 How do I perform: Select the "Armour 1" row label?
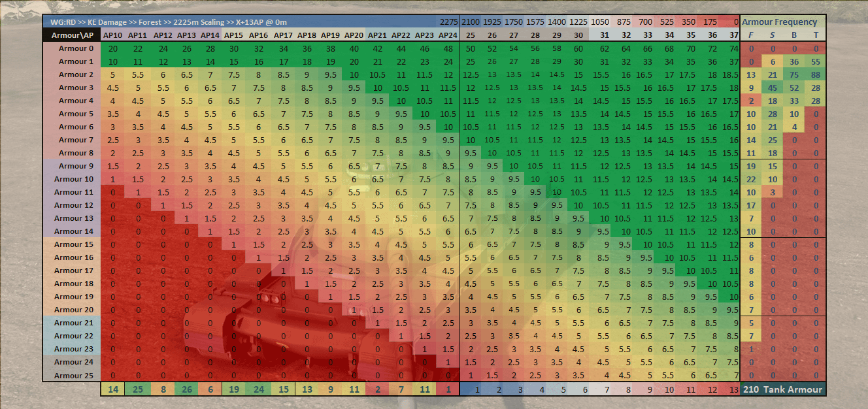coord(72,61)
